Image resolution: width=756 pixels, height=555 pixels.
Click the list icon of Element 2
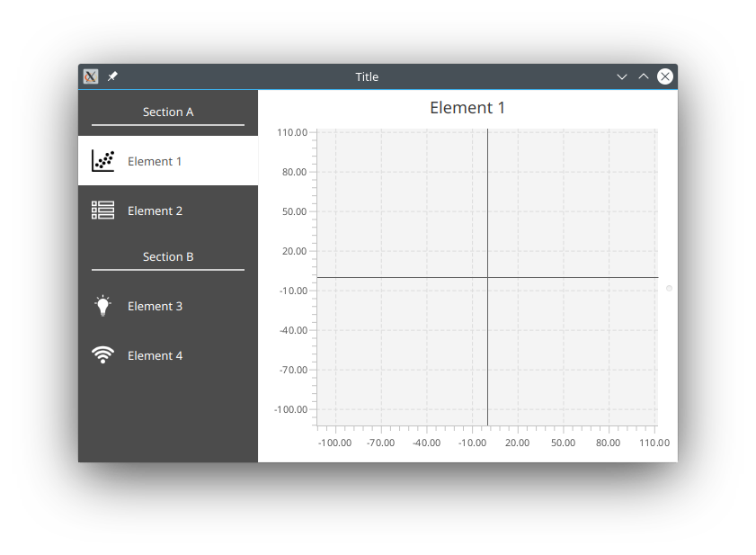click(x=102, y=210)
